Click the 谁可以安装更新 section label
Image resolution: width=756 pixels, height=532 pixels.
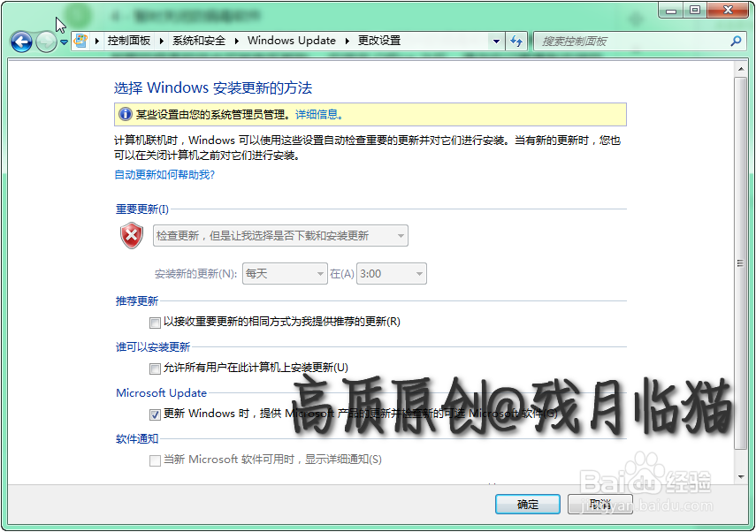pos(153,347)
